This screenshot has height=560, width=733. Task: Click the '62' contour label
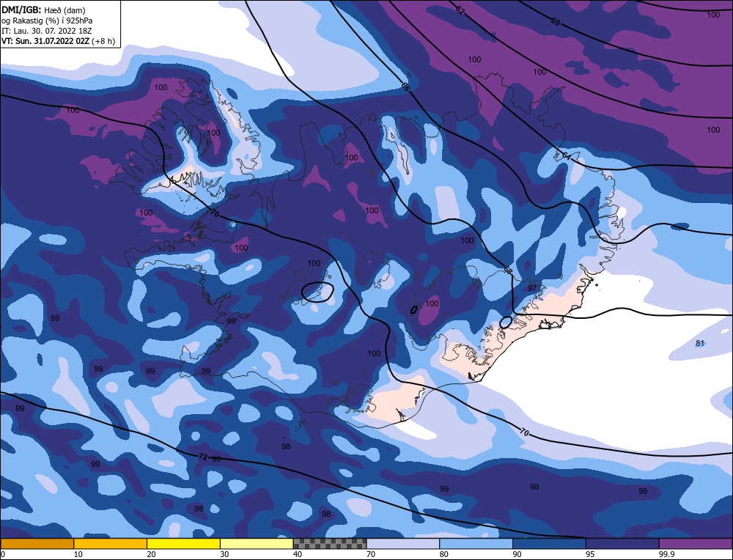[460, 10]
